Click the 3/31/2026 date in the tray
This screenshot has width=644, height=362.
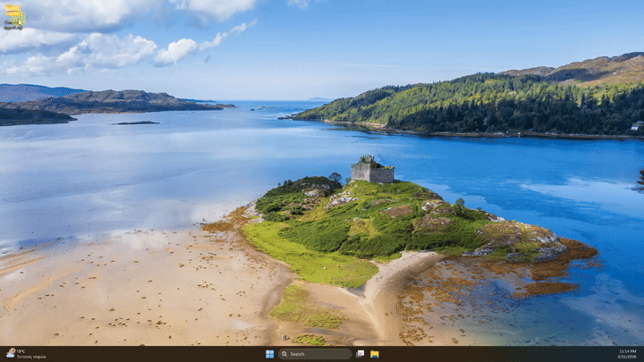627,357
